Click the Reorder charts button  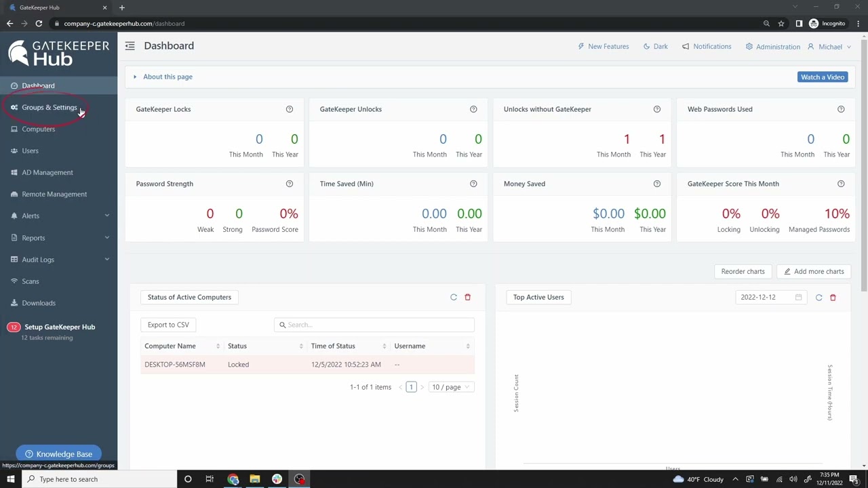tap(743, 271)
